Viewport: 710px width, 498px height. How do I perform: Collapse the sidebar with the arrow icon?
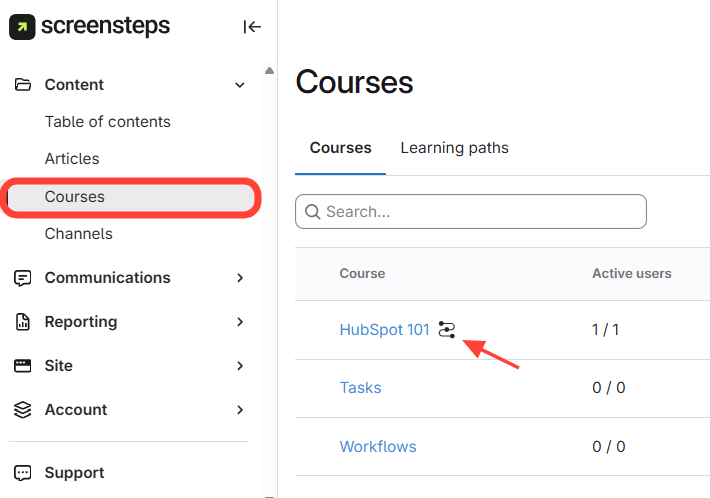(252, 27)
